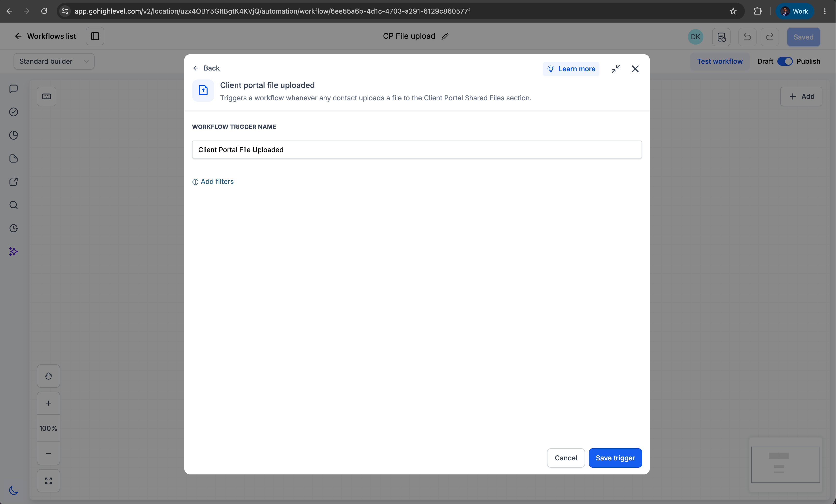Toggle the Draft/Publish switch
This screenshot has width=836, height=504.
tap(785, 61)
